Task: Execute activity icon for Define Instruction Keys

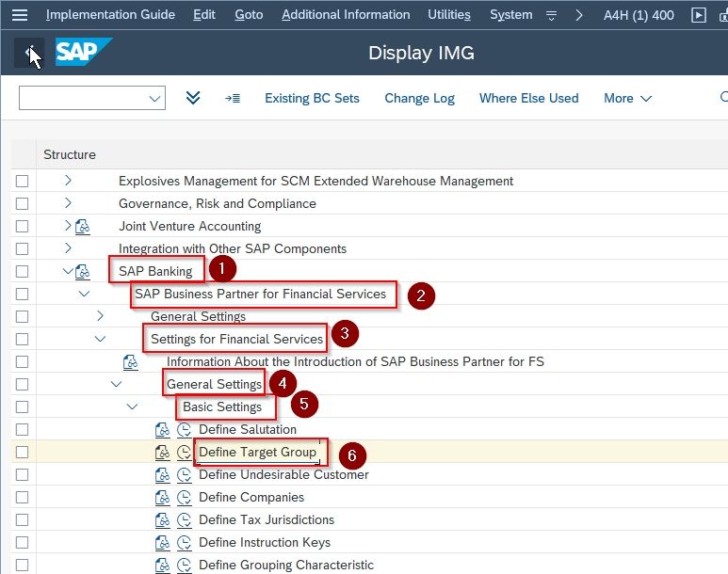Action: click(185, 542)
